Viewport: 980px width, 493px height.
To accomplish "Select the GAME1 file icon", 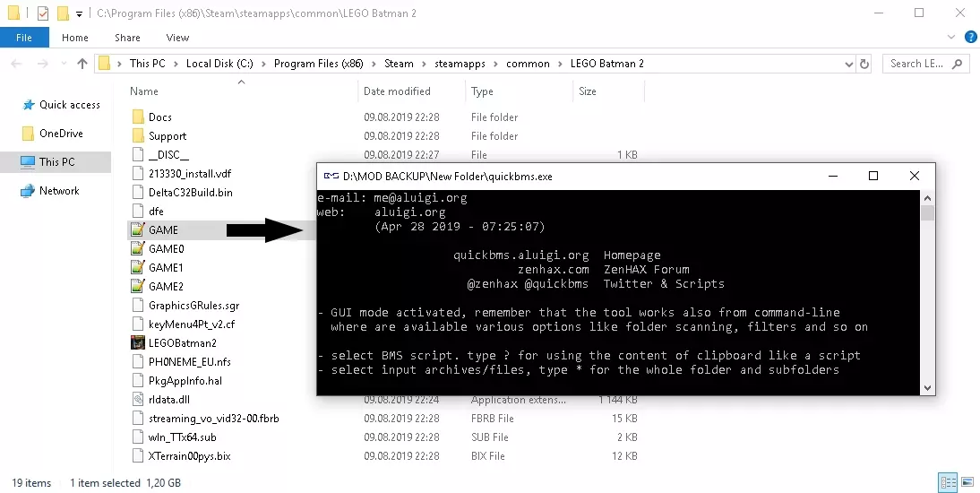I will (x=138, y=267).
